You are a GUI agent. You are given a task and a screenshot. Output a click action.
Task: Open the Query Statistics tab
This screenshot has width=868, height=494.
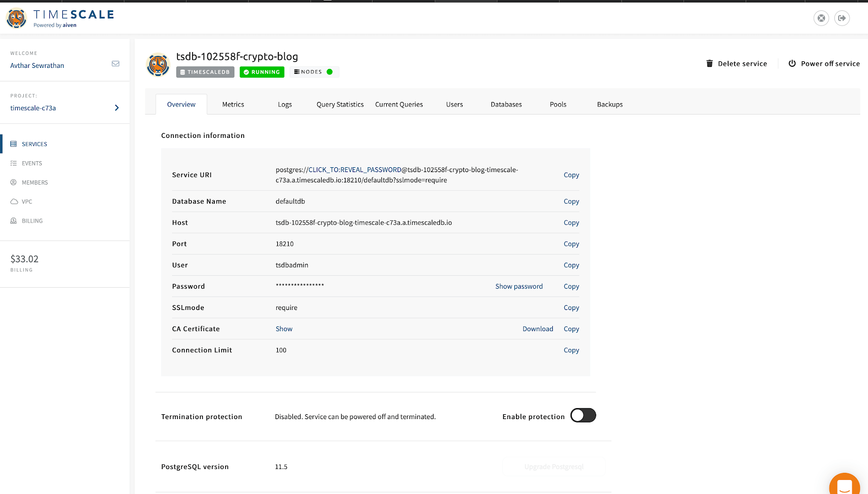tap(340, 105)
